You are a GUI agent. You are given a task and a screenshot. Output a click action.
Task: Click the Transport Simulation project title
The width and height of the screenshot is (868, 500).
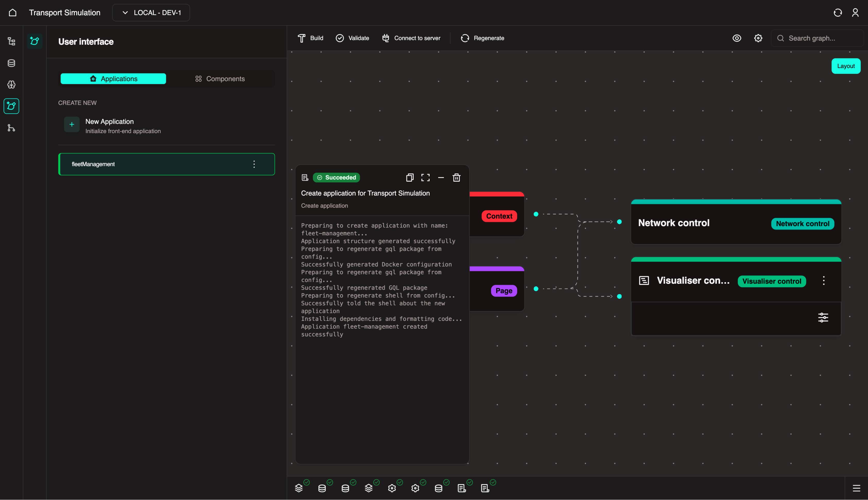point(64,13)
